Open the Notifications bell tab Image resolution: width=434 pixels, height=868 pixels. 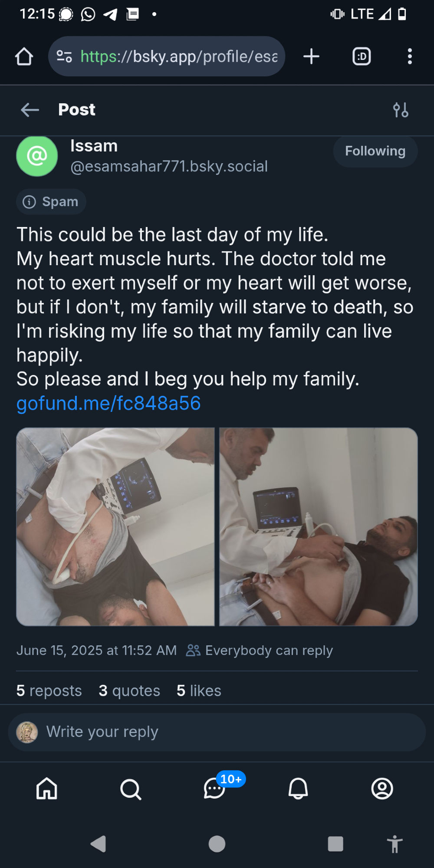point(298,789)
